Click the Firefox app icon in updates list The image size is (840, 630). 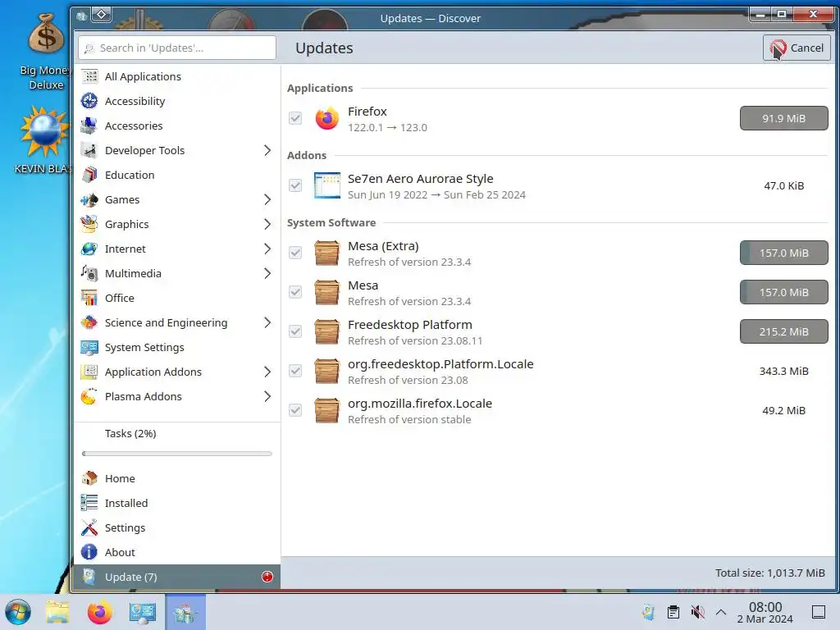tap(326, 118)
